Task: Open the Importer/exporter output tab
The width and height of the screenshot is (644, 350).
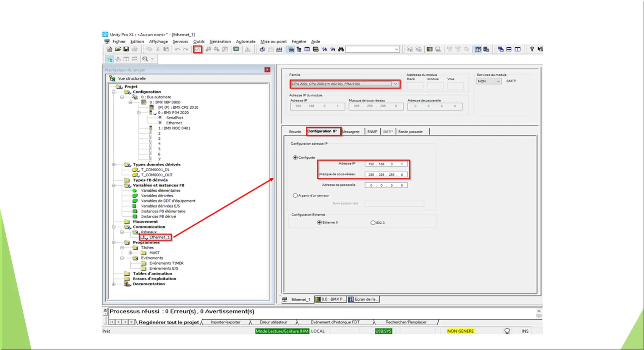Action: click(225, 322)
